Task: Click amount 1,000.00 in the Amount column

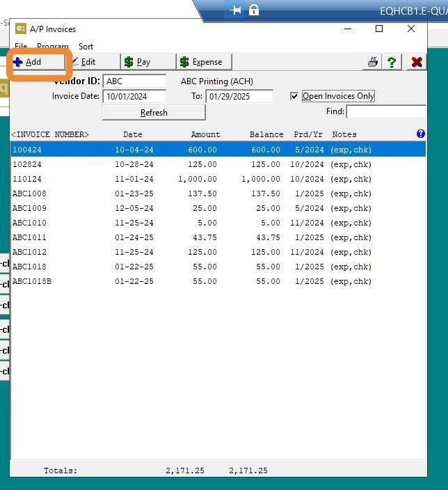Action: [x=198, y=179]
